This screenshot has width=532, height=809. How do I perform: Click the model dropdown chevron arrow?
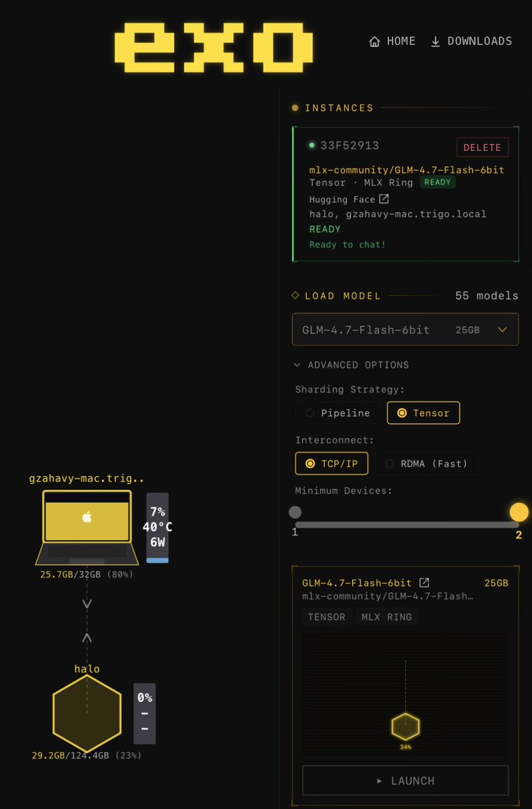(502, 330)
